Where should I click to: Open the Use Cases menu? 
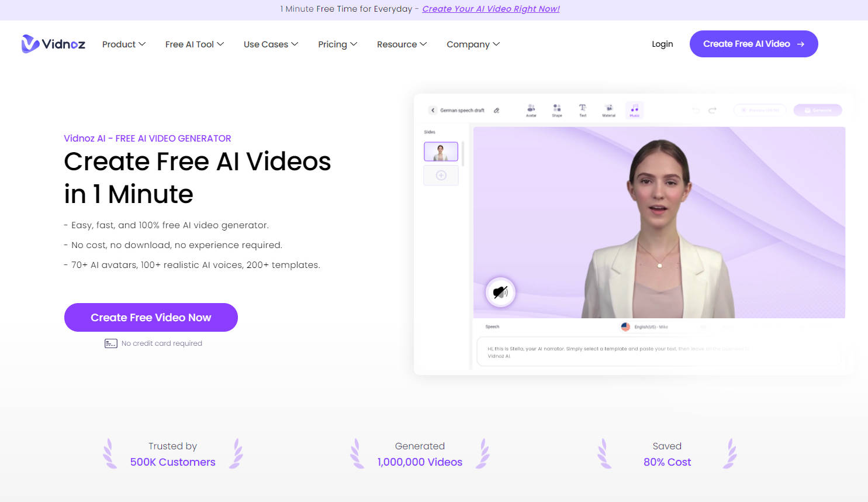point(271,44)
